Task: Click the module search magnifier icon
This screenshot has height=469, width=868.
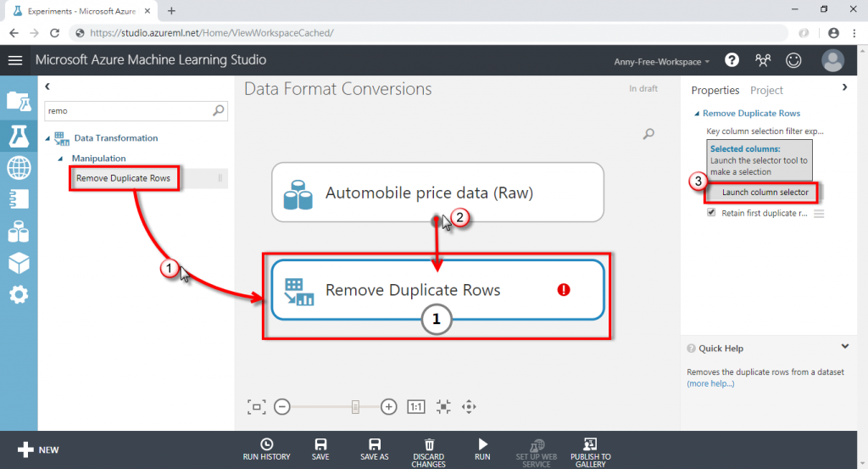Action: coord(219,110)
